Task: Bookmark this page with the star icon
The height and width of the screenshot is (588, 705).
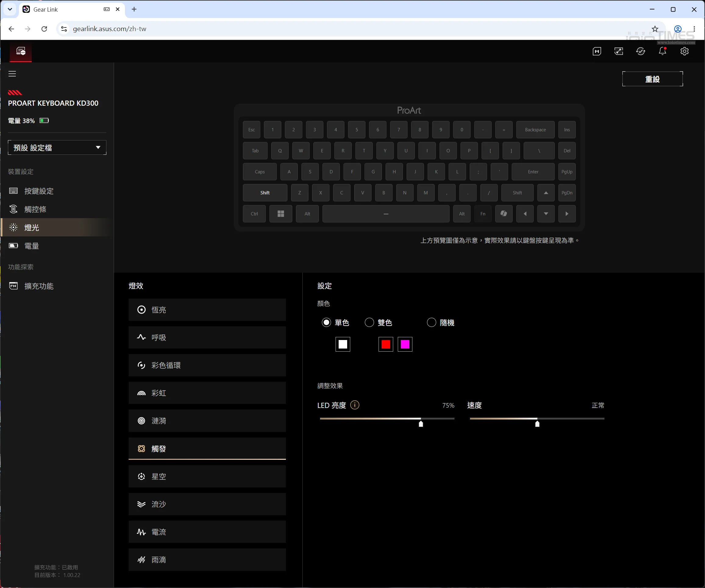Action: tap(655, 29)
